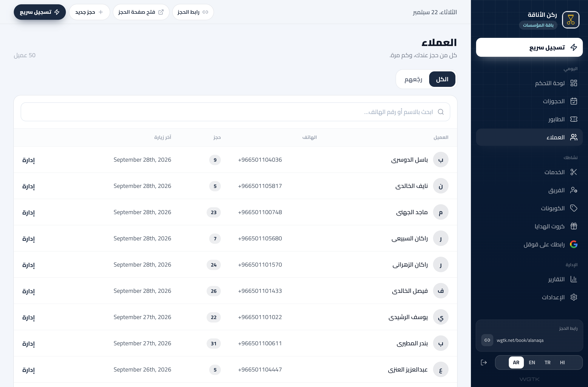588x387 pixels.
Task: Click the gear icon for settings
Action: tap(574, 297)
